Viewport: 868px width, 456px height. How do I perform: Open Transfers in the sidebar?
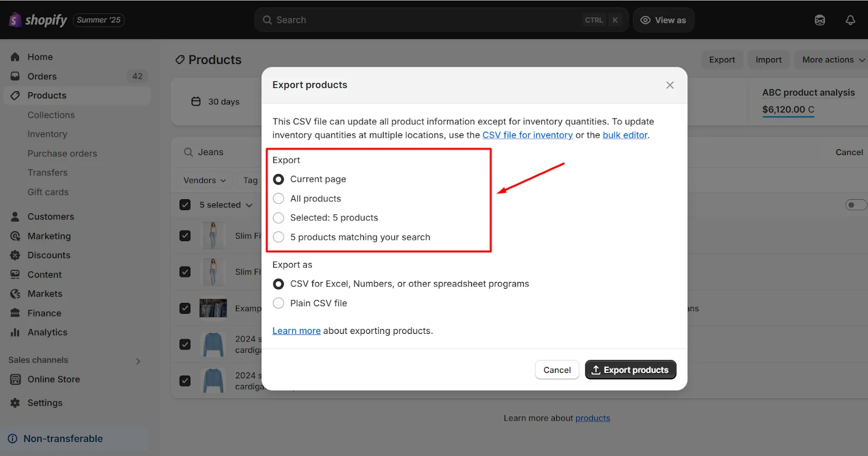click(x=48, y=173)
